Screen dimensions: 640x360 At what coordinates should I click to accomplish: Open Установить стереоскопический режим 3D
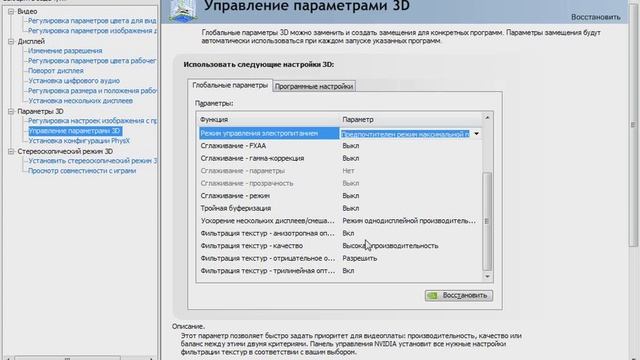pyautogui.click(x=92, y=161)
